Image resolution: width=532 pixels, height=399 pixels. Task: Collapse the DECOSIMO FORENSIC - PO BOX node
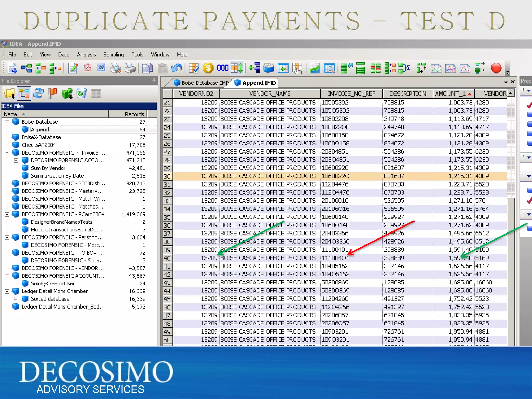[x=7, y=253]
